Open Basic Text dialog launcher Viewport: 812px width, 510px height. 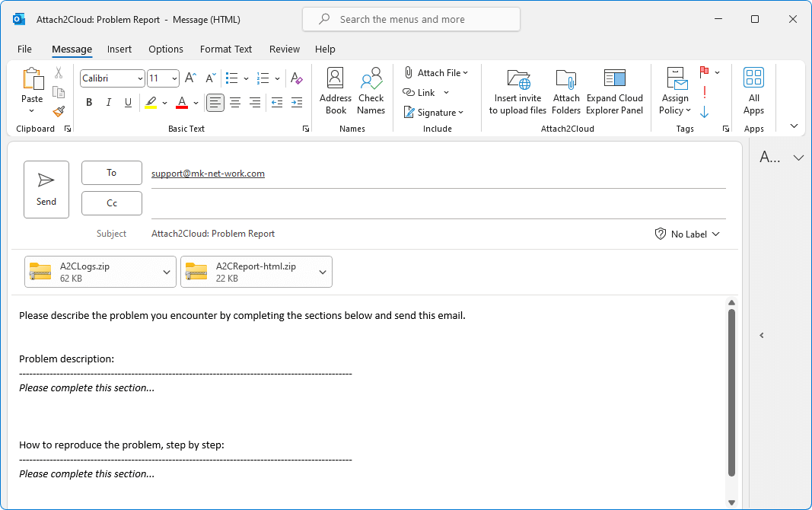click(305, 129)
